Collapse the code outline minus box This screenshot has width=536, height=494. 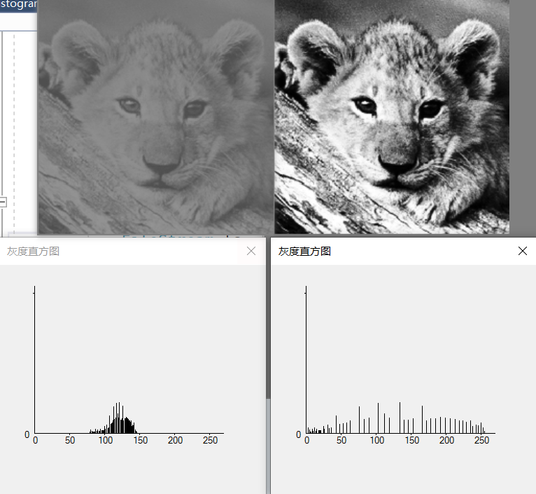(x=3, y=202)
